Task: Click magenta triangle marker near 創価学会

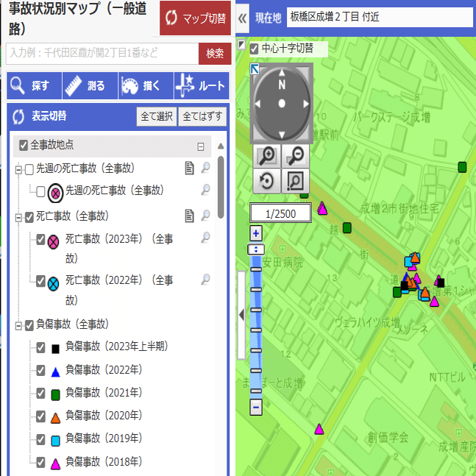Action: 319,429
